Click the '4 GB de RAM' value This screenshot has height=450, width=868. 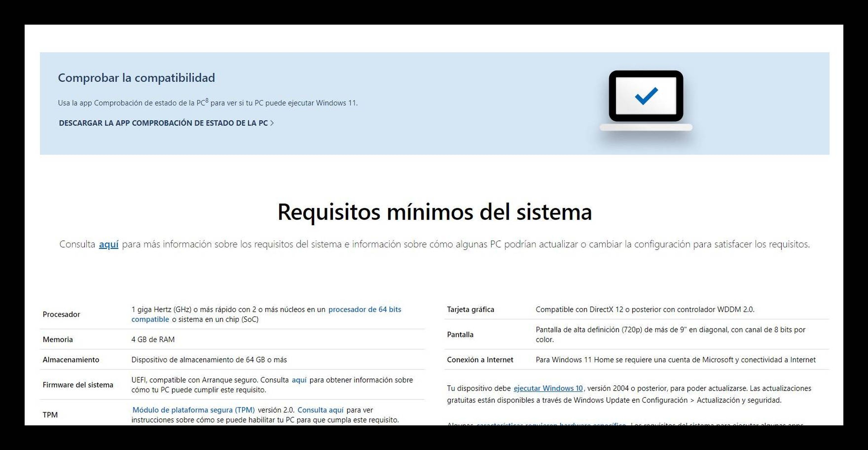pos(153,339)
